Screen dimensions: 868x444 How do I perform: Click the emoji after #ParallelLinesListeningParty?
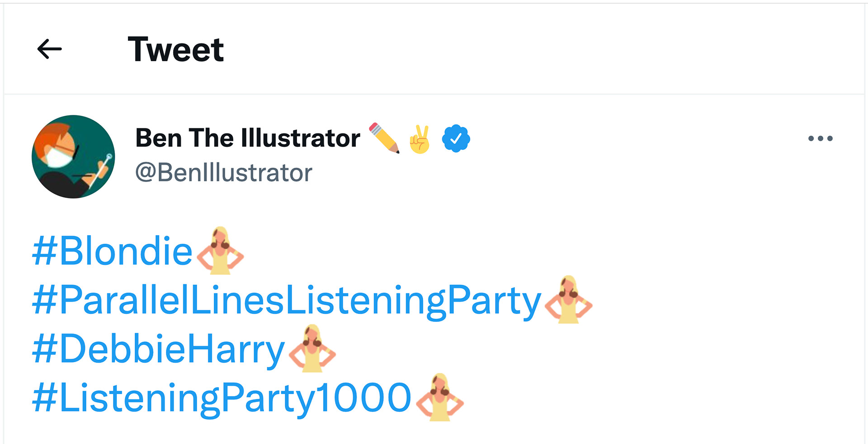(x=569, y=299)
